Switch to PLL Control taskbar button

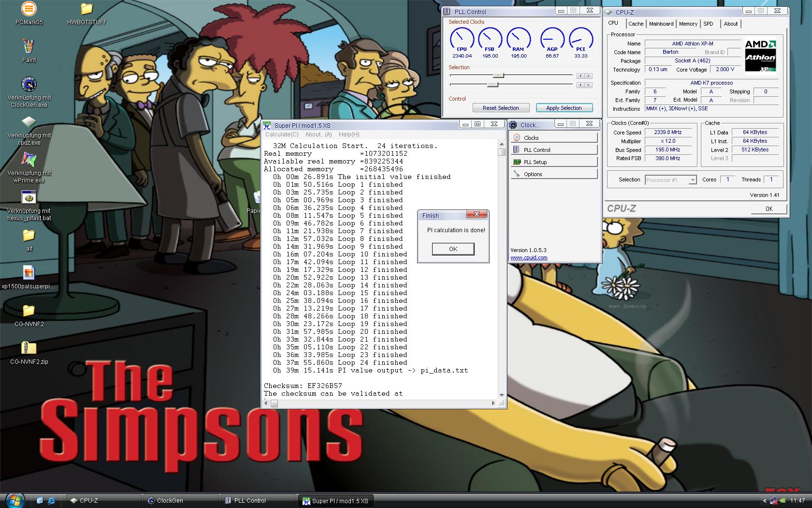coord(259,501)
